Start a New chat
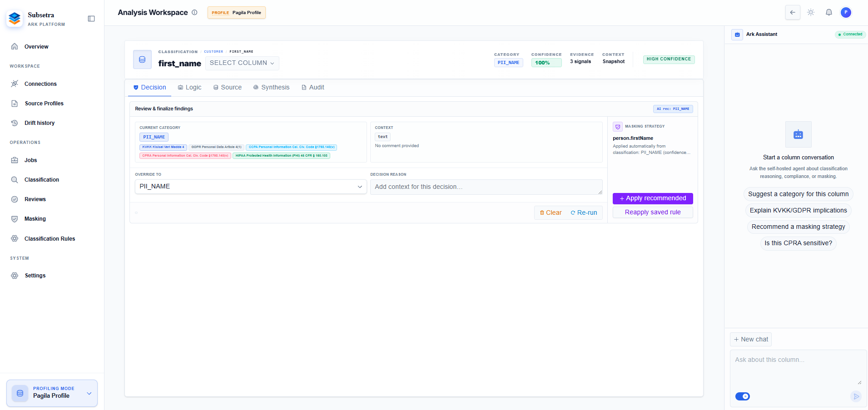Viewport: 868px width, 410px height. click(751, 340)
